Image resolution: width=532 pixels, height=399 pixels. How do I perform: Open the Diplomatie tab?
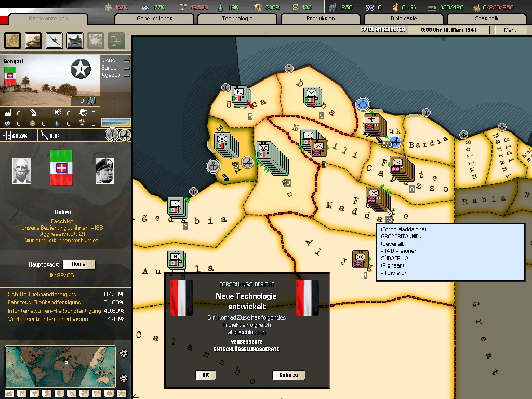click(403, 19)
